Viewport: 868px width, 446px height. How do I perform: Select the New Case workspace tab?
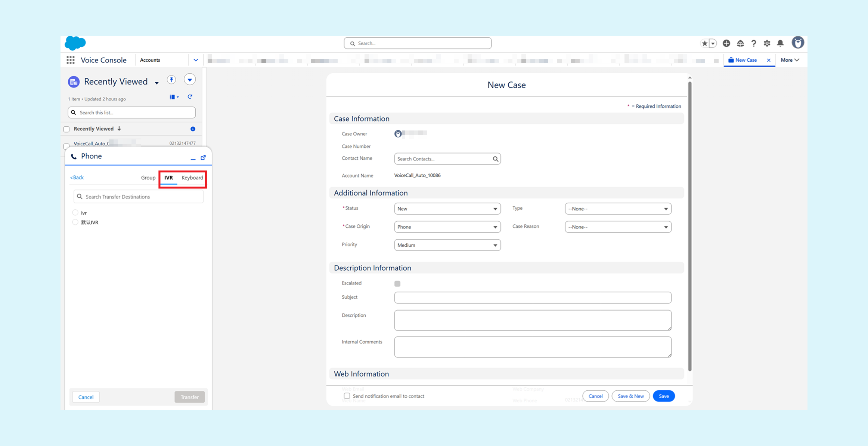(749, 60)
